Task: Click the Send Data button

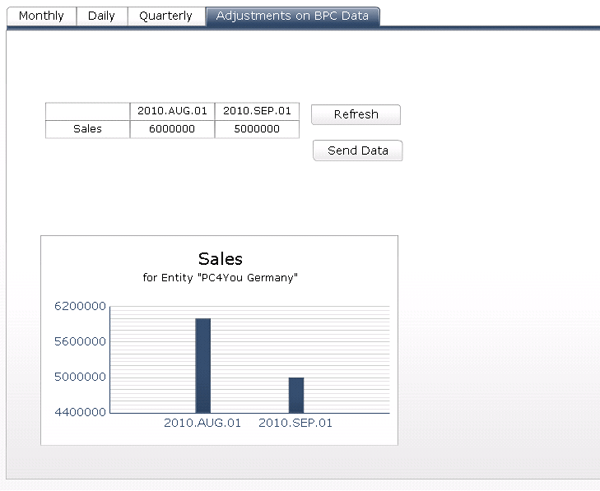Action: click(x=357, y=150)
